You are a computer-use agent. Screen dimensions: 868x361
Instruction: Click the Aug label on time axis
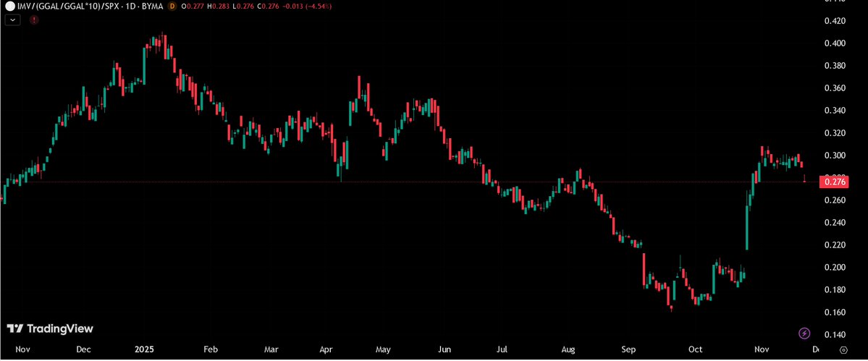[568, 350]
